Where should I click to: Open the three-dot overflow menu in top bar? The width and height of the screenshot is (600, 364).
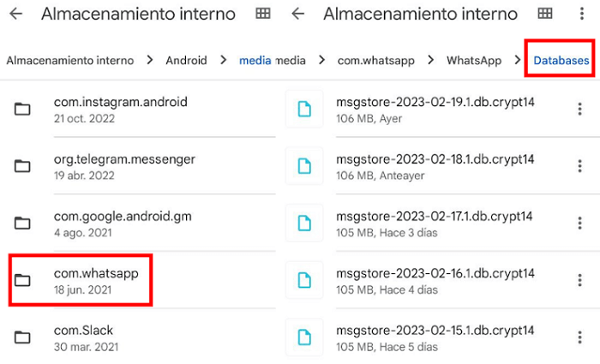(582, 14)
